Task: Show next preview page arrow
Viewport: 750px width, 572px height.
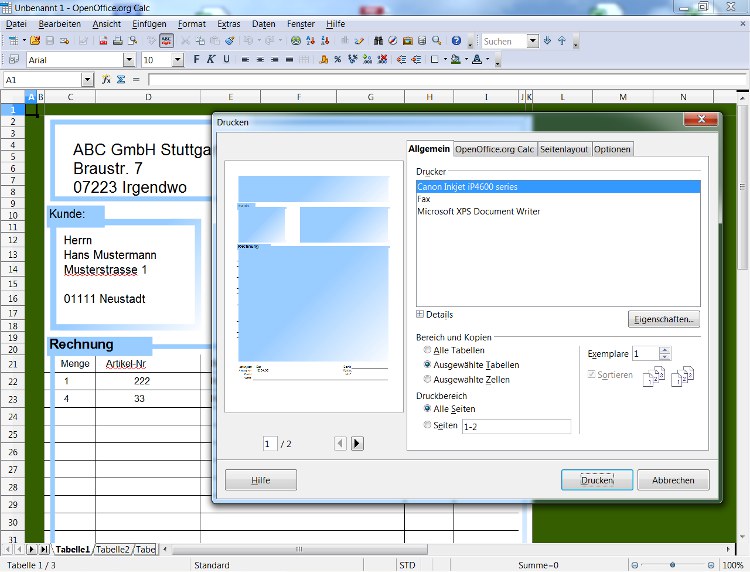Action: (357, 443)
